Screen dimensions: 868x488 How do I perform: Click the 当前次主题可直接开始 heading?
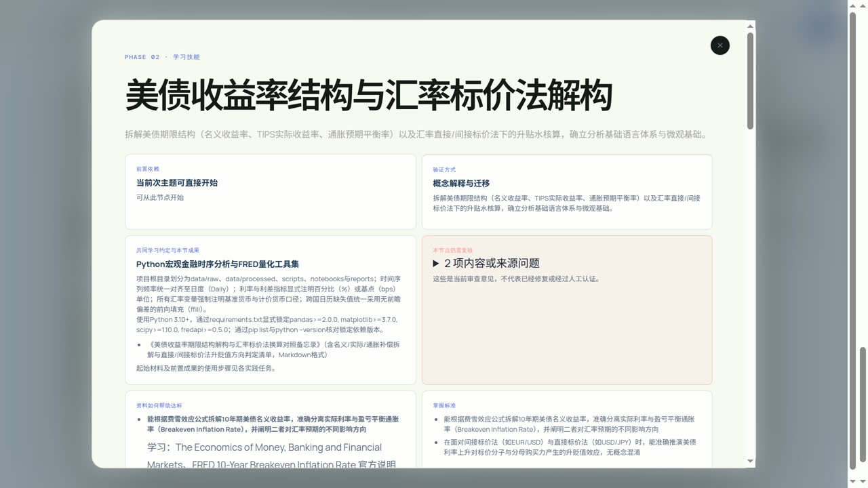pos(177,183)
